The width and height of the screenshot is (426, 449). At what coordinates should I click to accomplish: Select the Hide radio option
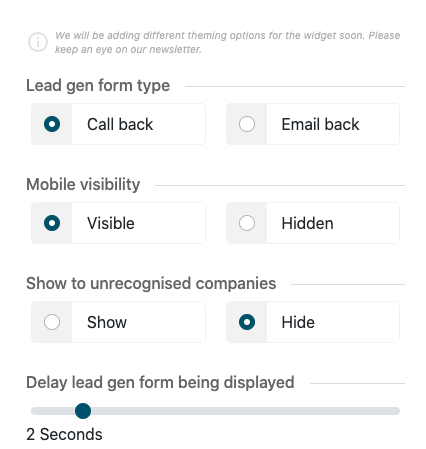pyautogui.click(x=247, y=322)
